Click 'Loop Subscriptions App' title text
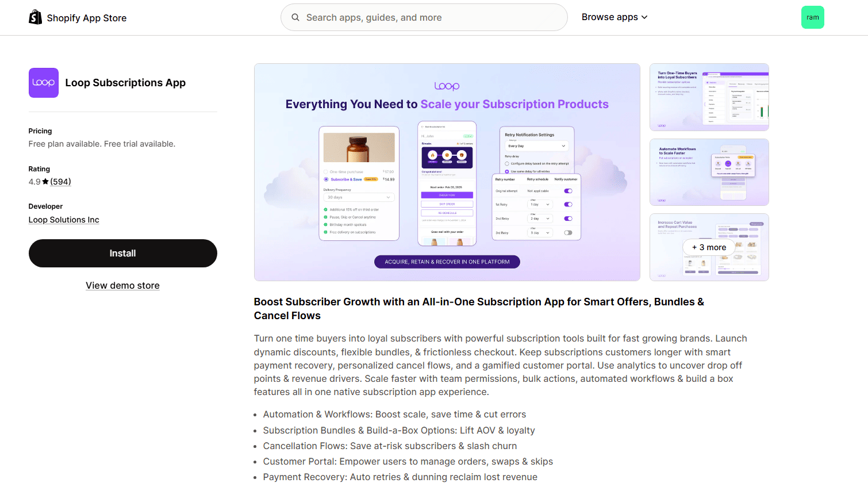 click(125, 83)
